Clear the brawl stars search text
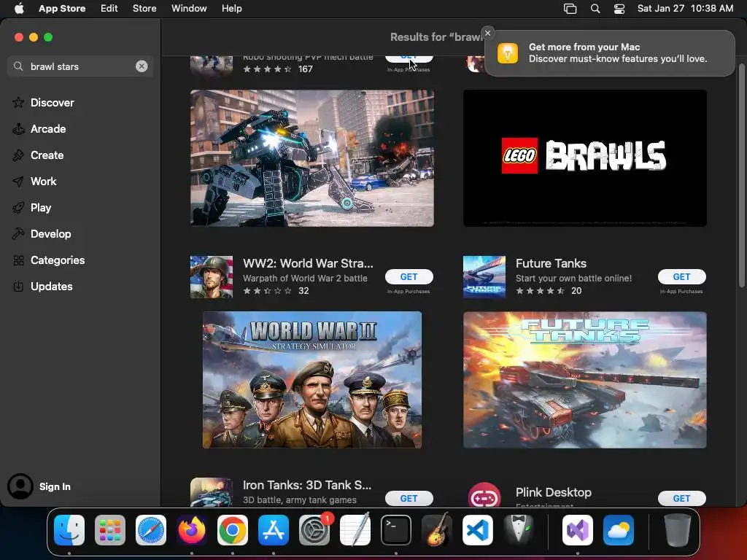The width and height of the screenshot is (747, 560). click(x=142, y=66)
